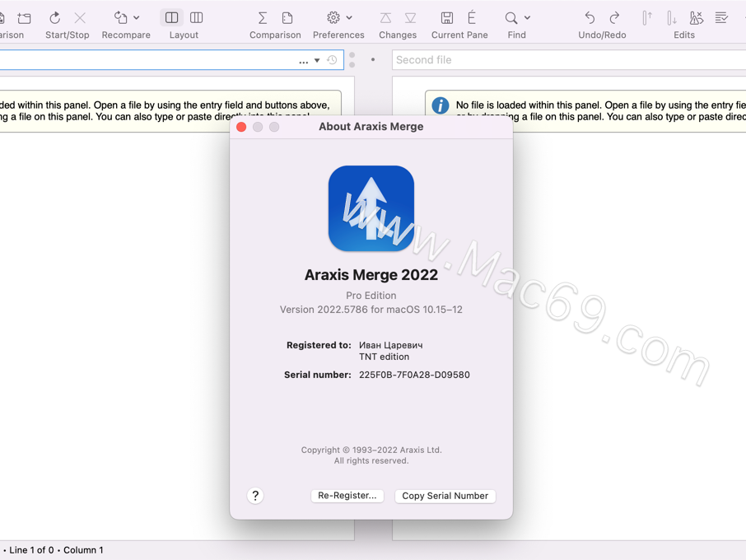The width and height of the screenshot is (746, 560).
Task: Open the first file's history clock icon
Action: (330, 59)
